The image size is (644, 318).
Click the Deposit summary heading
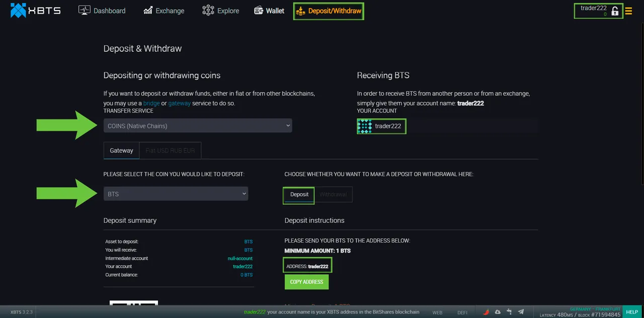(x=130, y=220)
